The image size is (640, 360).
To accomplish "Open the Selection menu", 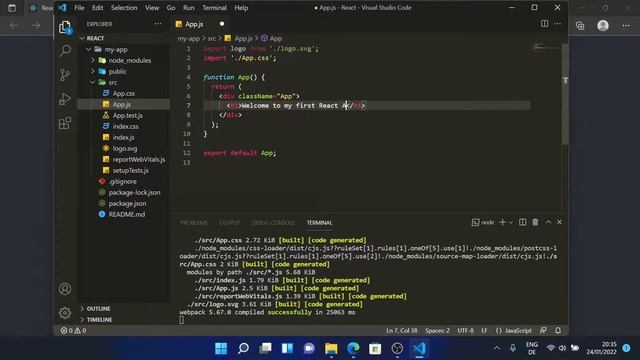I will [124, 7].
